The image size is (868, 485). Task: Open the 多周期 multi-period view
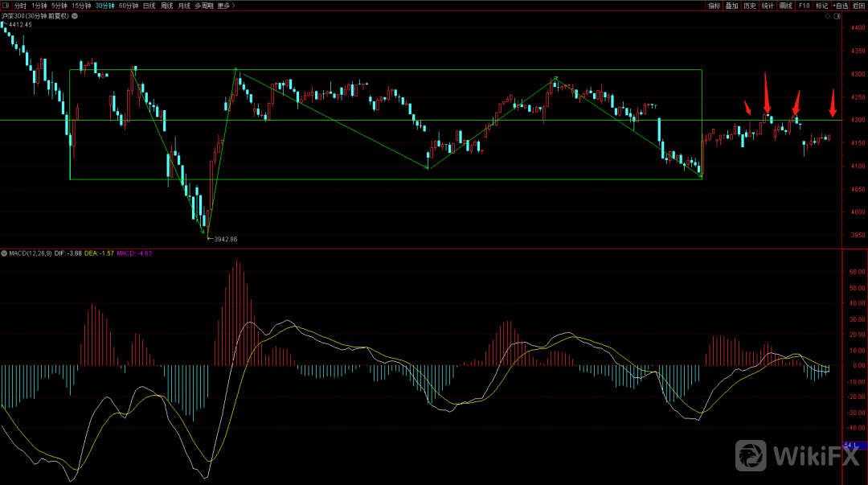(203, 6)
